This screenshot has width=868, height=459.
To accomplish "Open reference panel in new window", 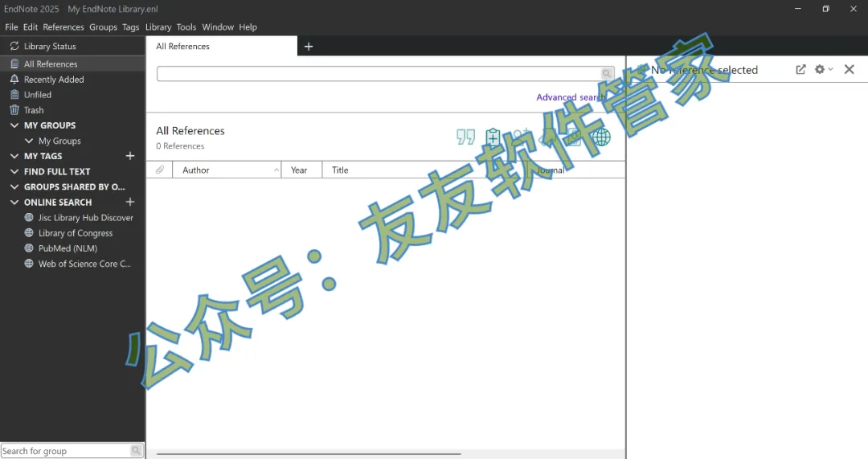I will [801, 69].
